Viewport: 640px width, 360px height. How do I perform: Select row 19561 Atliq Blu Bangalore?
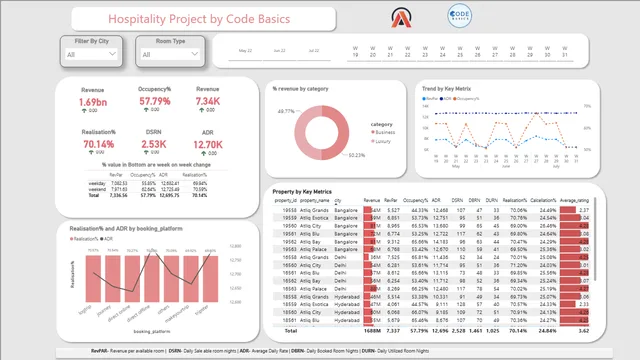click(x=431, y=234)
